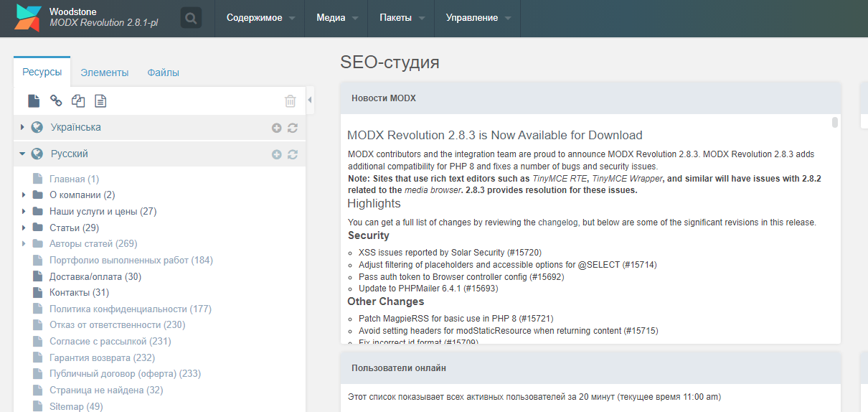Open the TinyMCE Wrapper link
The height and width of the screenshot is (412, 868).
pyautogui.click(x=628, y=179)
